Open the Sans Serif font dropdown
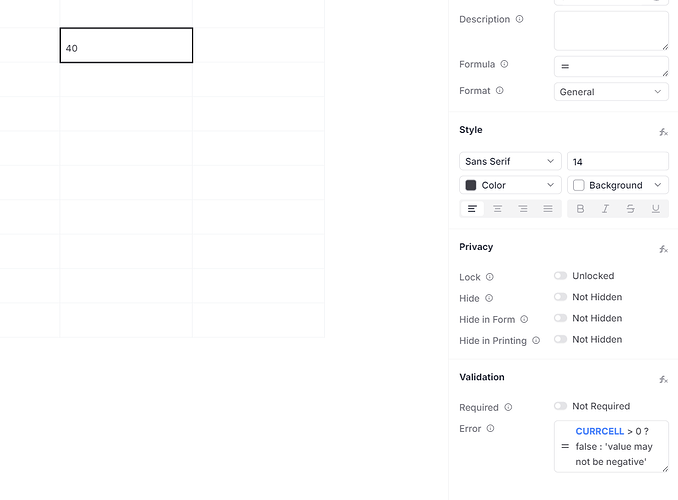 point(510,161)
